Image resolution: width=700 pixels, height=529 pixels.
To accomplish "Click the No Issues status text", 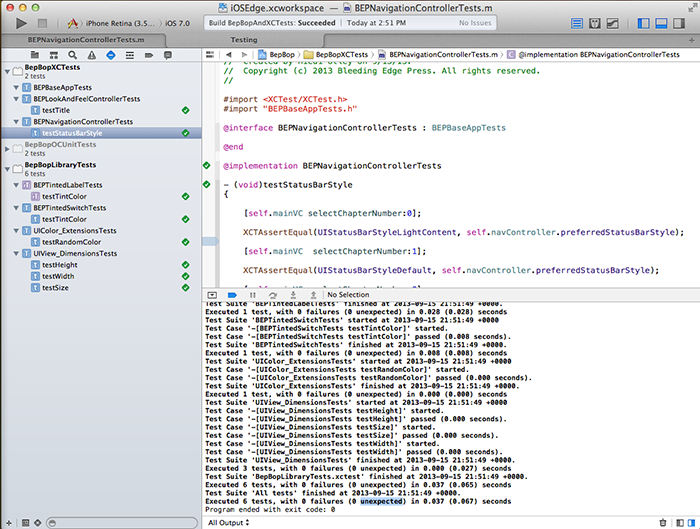I will coord(475,23).
